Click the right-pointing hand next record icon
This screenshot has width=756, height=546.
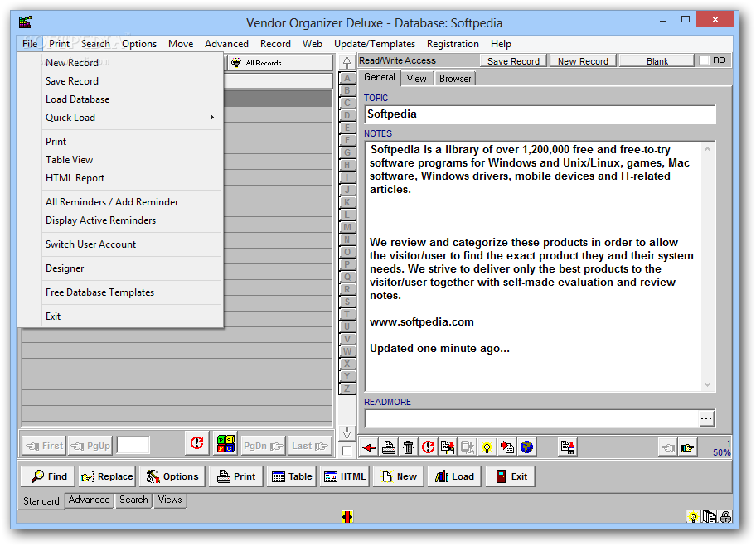tap(688, 448)
